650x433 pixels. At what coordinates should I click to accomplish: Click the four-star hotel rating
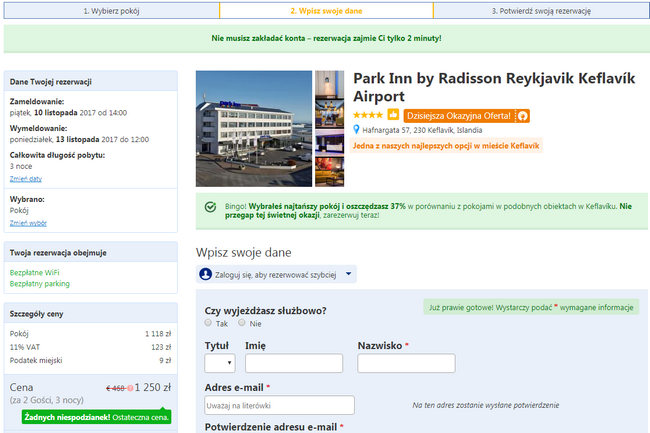coord(369,115)
